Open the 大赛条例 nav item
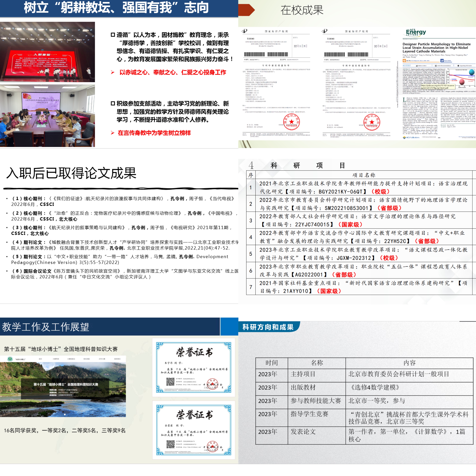 tap(56, 359)
